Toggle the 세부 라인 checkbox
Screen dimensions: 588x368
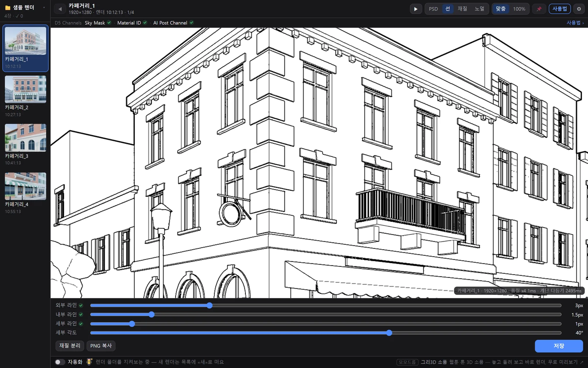[81, 324]
